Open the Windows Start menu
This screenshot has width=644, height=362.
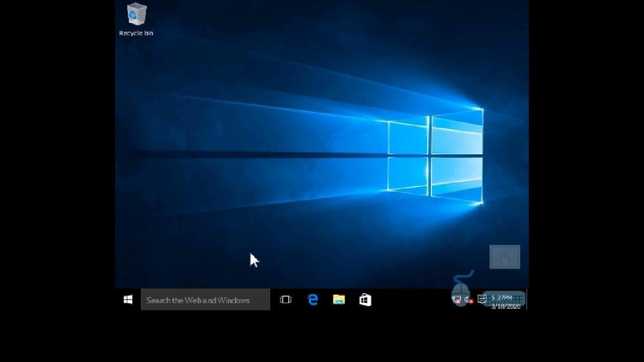[x=128, y=300]
